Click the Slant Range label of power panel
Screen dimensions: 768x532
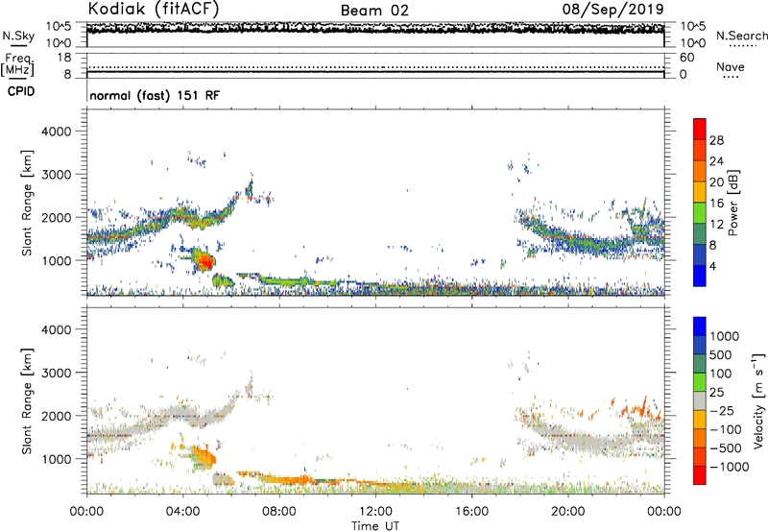[27, 203]
